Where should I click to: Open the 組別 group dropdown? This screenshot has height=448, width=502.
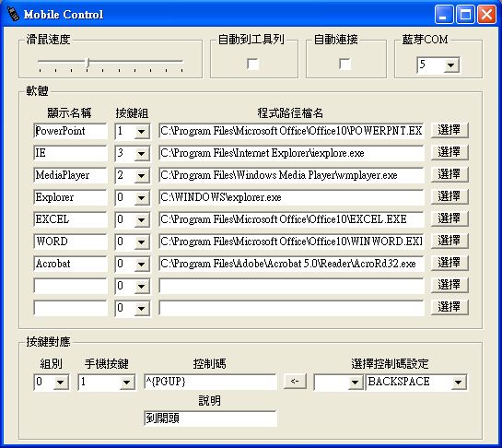coord(61,382)
